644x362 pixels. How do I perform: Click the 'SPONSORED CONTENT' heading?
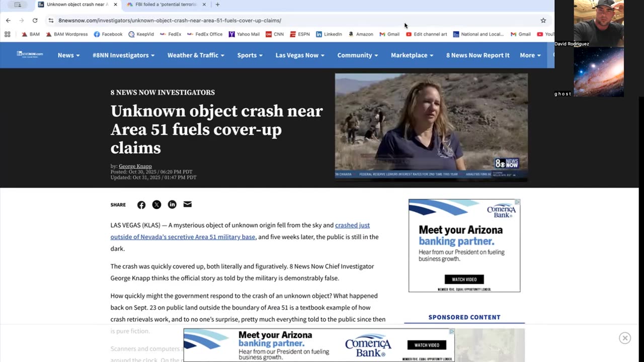pos(464,317)
